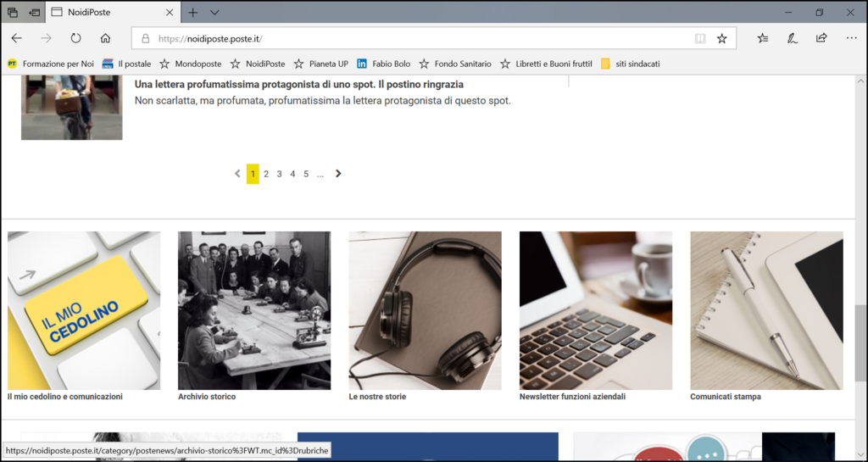
Task: Open reading view icon in address bar
Action: pos(700,38)
